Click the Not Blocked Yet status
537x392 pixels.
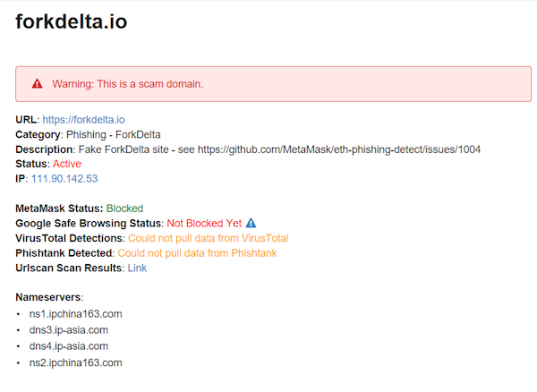204,223
